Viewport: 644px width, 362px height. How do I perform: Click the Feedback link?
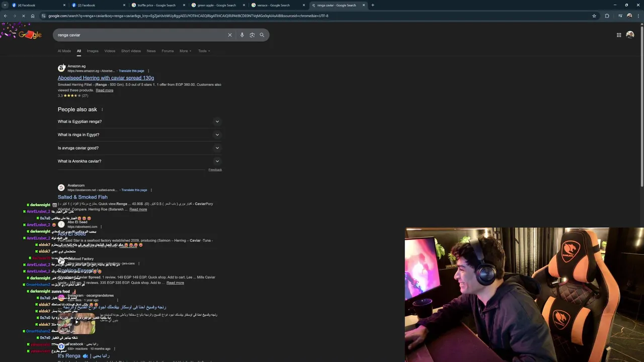pyautogui.click(x=215, y=169)
